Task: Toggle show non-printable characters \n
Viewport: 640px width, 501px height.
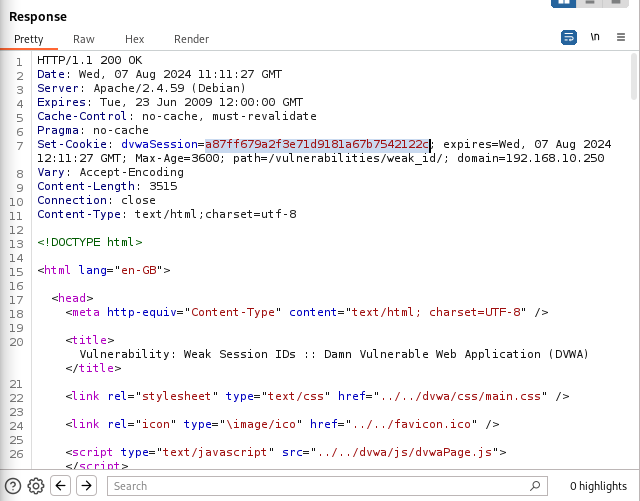Action: tap(595, 37)
